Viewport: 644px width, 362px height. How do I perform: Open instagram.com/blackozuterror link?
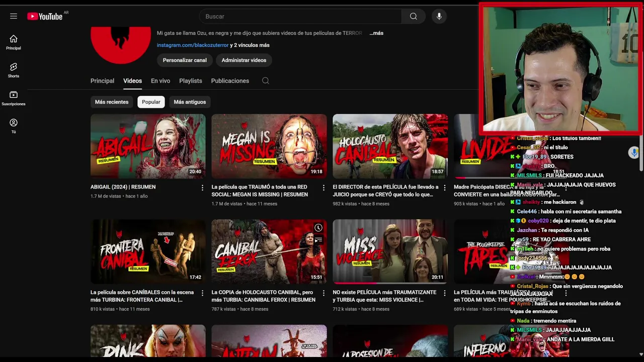[193, 45]
